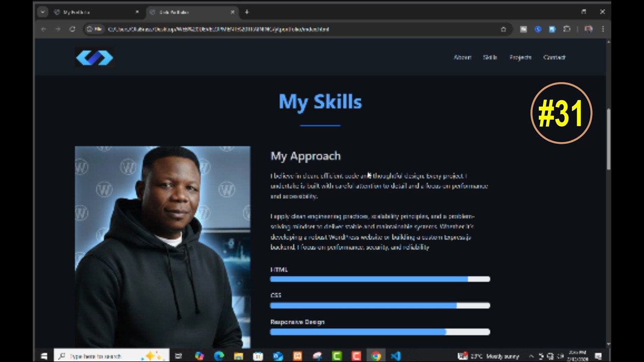The width and height of the screenshot is (644, 362).
Task: Go forward in browser history
Action: coord(58,29)
